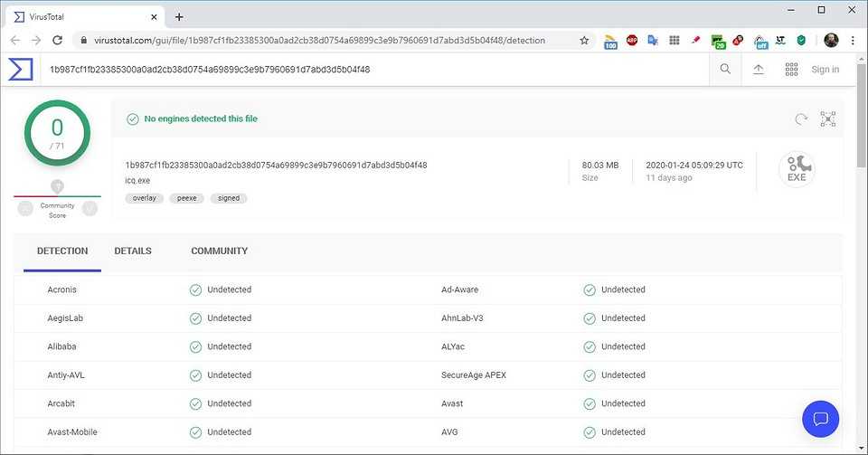Bookmark this page with the star icon
Screen dimensions: 868x455
pos(584,41)
